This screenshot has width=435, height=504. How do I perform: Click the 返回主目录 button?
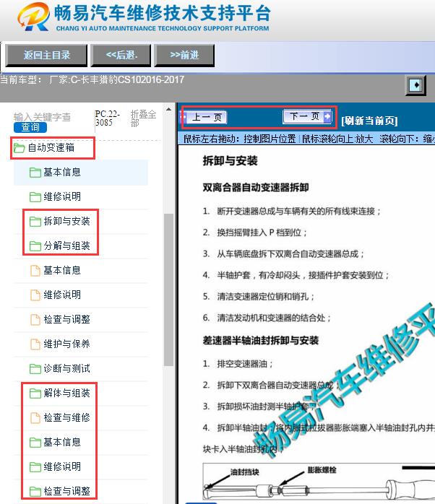click(x=46, y=56)
